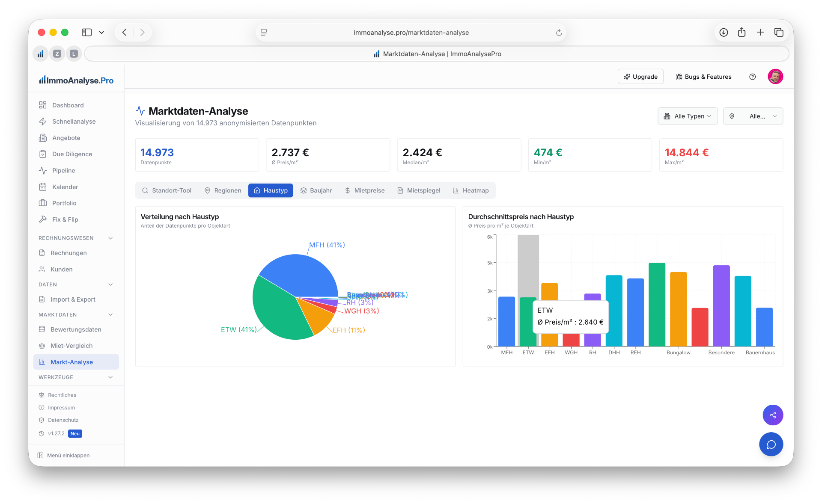Toggle the Safari sidebar
822x504 pixels.
[87, 33]
